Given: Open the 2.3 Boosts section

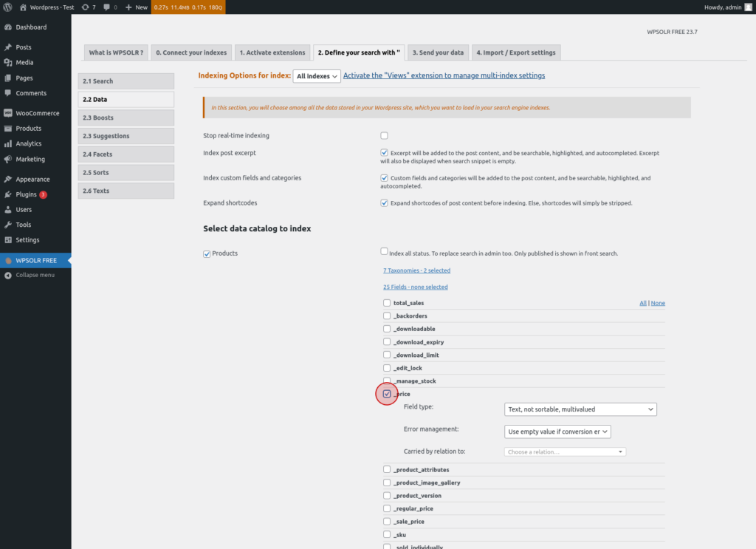Looking at the screenshot, I should coord(126,117).
